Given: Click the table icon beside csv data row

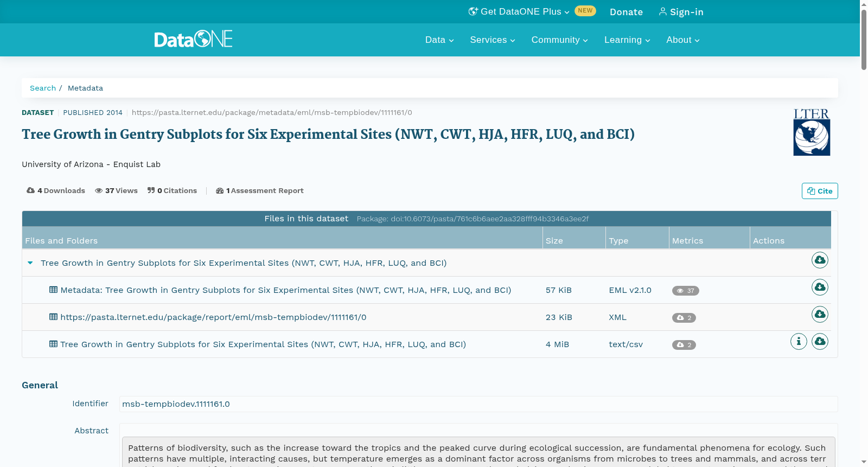Looking at the screenshot, I should tap(53, 344).
